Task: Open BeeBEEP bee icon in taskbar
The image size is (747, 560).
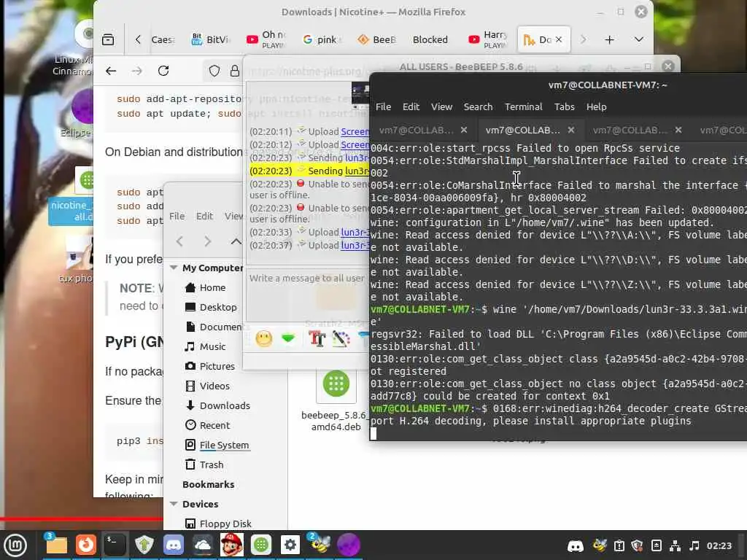Action: 320,545
